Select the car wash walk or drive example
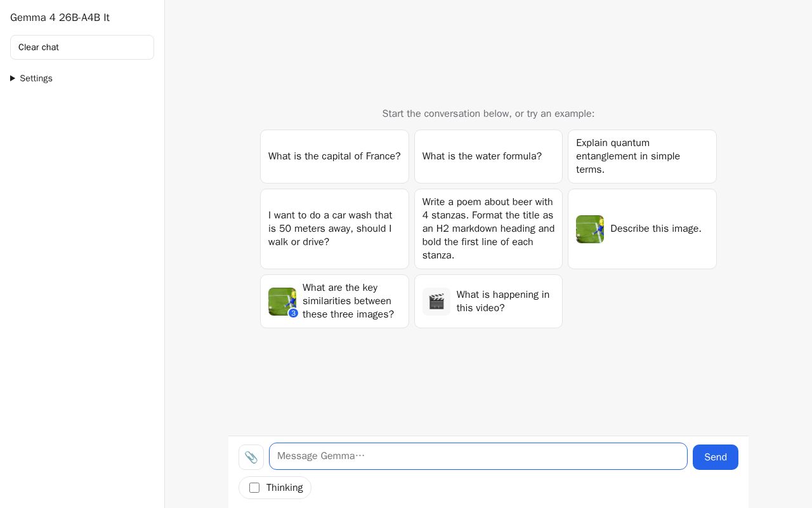 (x=334, y=229)
